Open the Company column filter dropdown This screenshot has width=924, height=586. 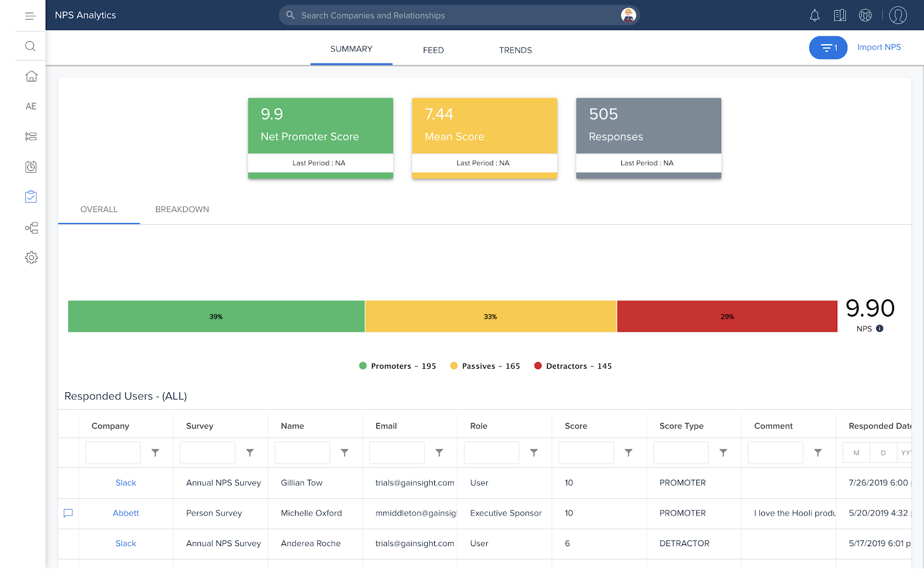coord(155,453)
